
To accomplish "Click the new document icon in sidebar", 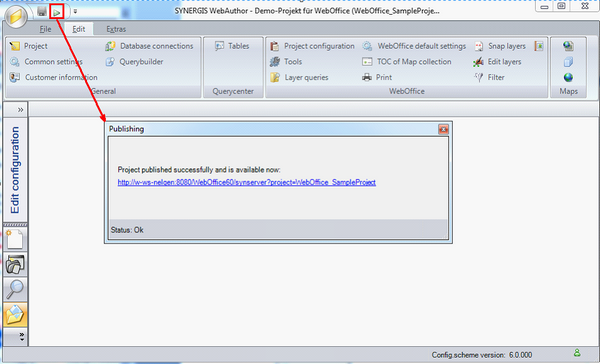I will 15,239.
